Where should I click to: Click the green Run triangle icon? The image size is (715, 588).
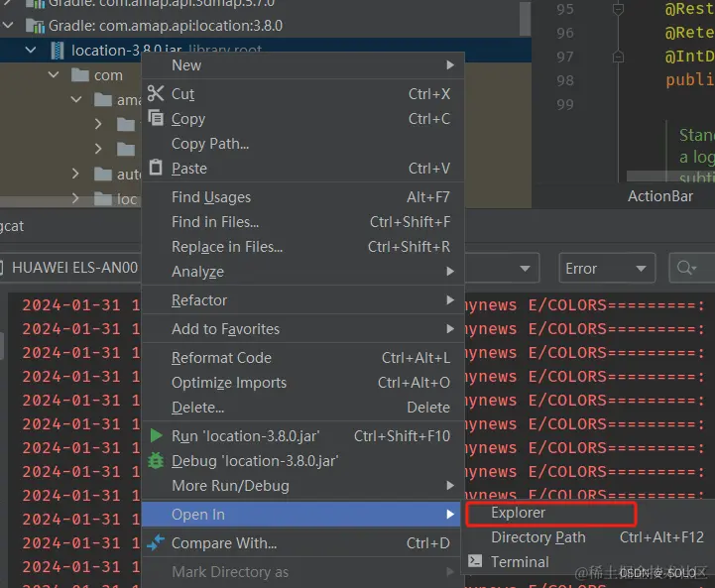click(156, 435)
